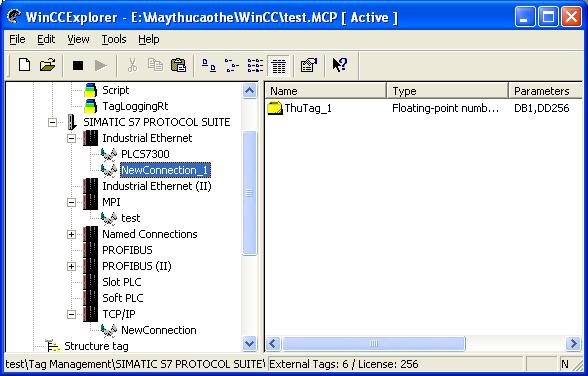Close the WinCCExplorer window

pyautogui.click(x=571, y=17)
